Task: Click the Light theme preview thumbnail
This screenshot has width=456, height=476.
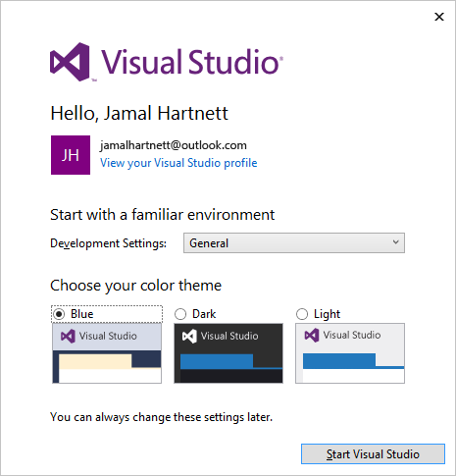Action: click(x=350, y=353)
